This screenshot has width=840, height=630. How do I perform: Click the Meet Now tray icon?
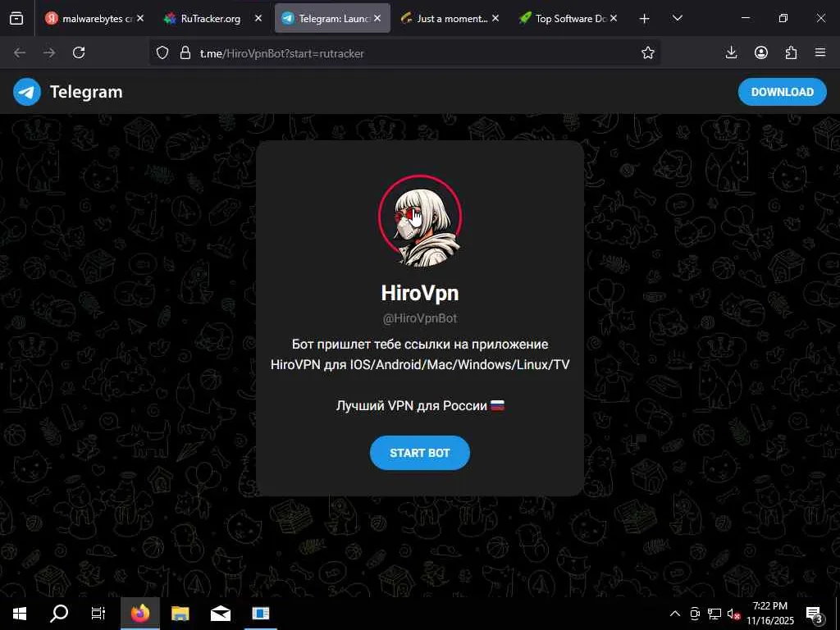(x=696, y=614)
